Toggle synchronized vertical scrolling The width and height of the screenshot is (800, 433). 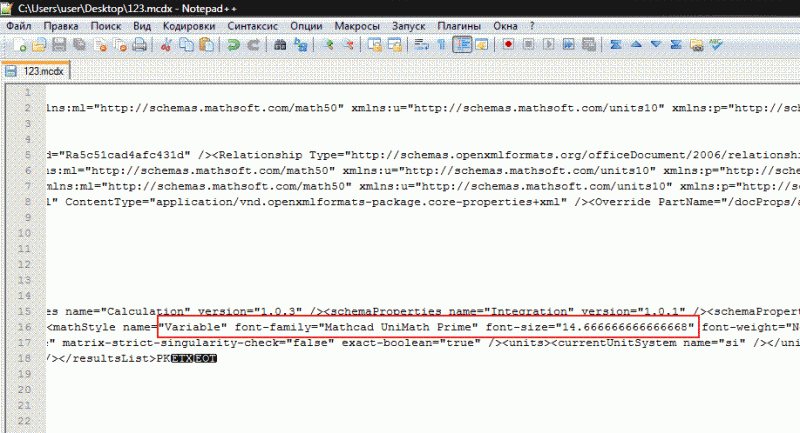(x=374, y=45)
